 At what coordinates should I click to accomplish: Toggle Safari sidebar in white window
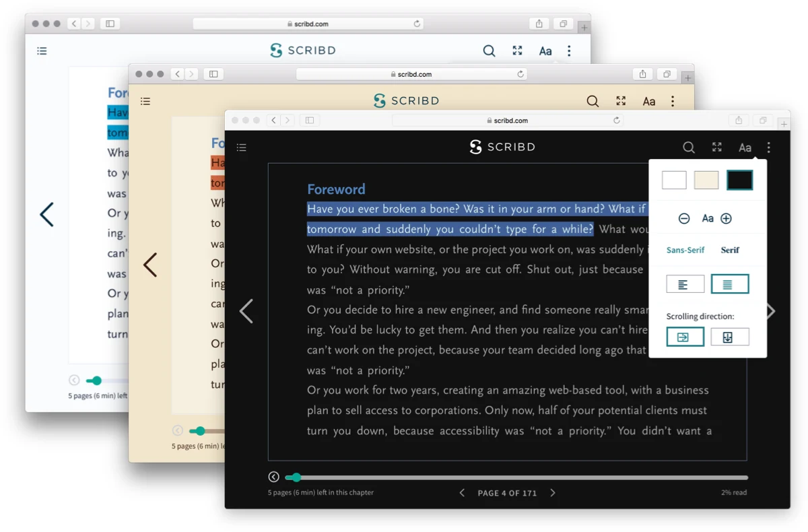pos(110,24)
